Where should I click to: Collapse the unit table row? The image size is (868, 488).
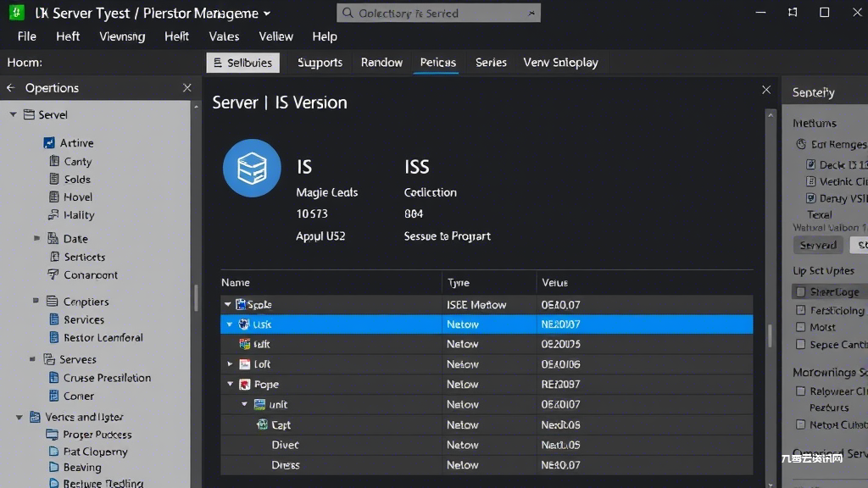coord(245,404)
